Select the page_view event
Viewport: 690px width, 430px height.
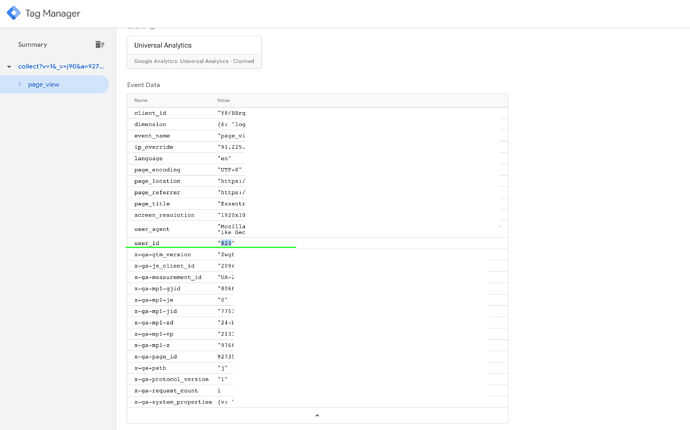click(44, 85)
